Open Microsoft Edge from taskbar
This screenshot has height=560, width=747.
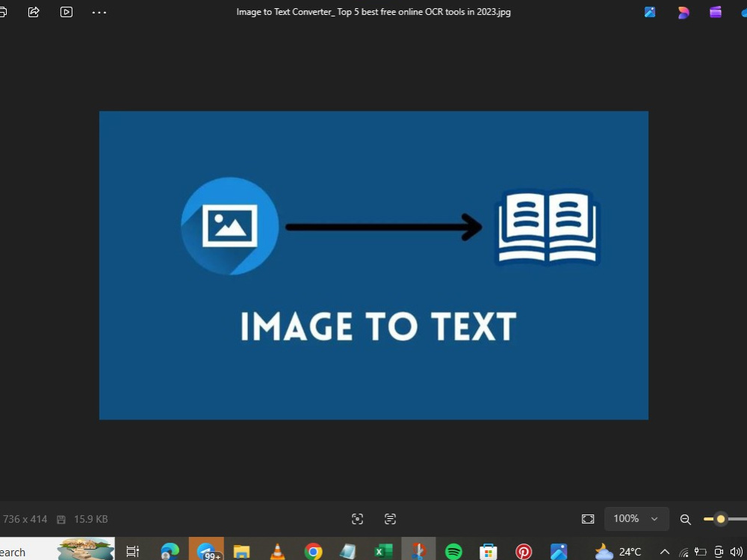[170, 552]
